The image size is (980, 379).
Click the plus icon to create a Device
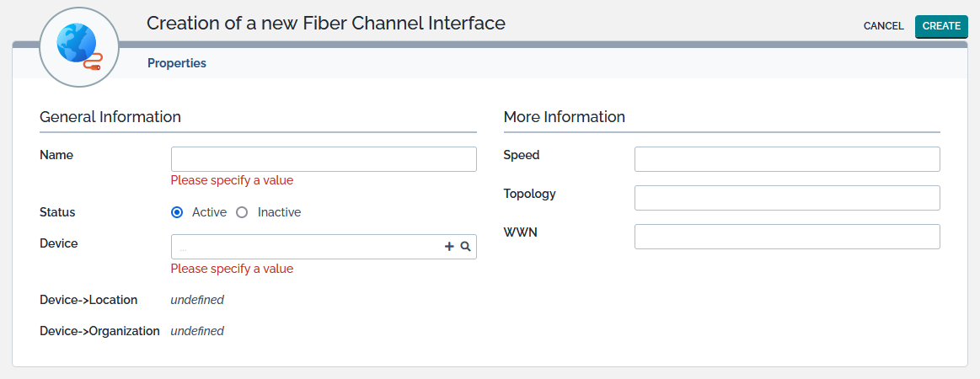pos(449,247)
